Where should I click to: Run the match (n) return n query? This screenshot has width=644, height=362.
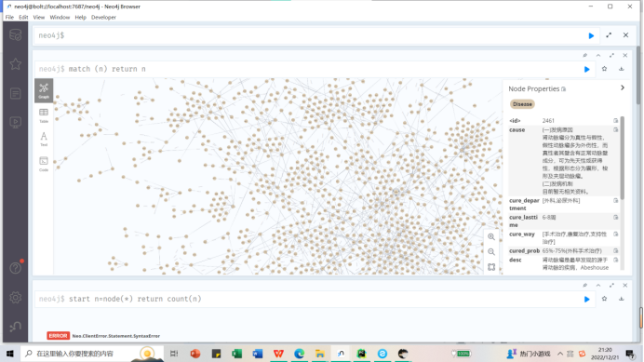(x=587, y=69)
